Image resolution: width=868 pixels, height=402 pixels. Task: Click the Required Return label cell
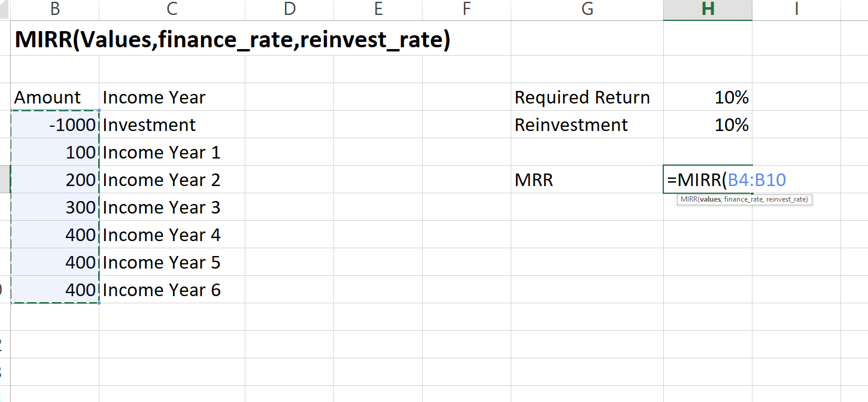[581, 97]
